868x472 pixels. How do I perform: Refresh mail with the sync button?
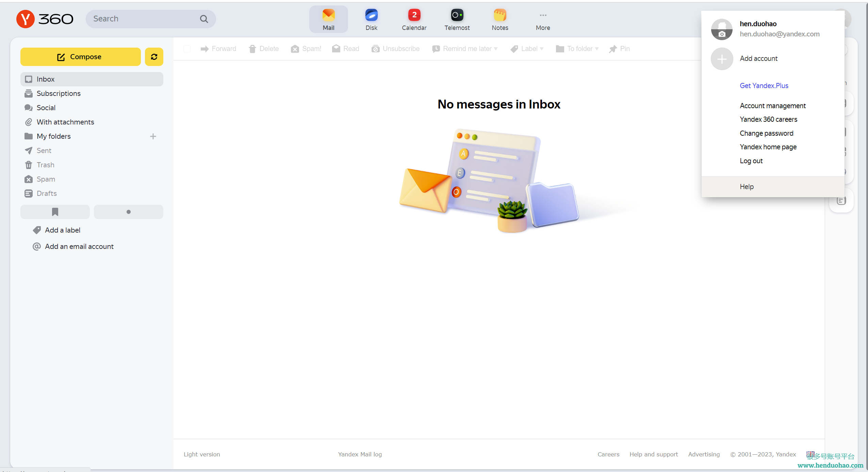(154, 57)
